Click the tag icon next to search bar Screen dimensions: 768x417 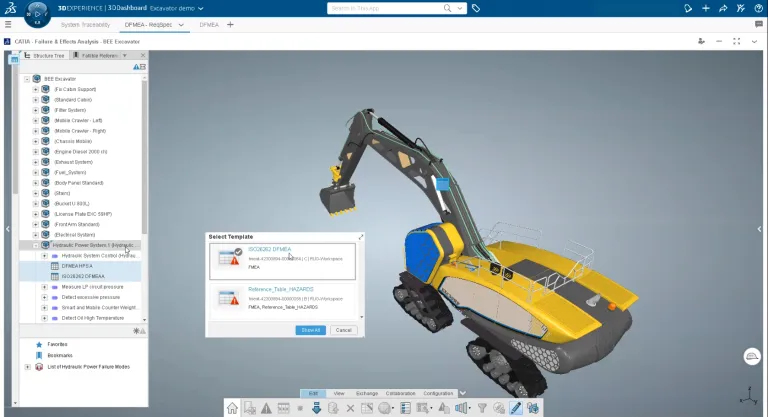476,8
